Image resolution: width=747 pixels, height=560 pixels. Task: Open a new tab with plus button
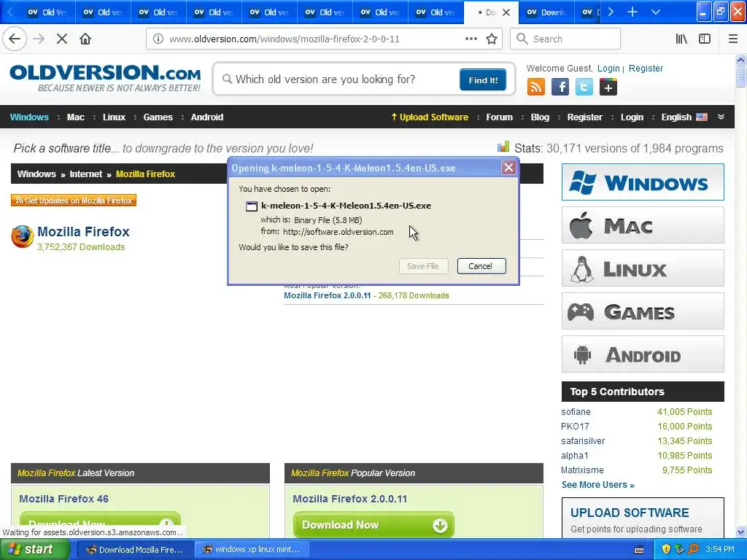tap(632, 12)
